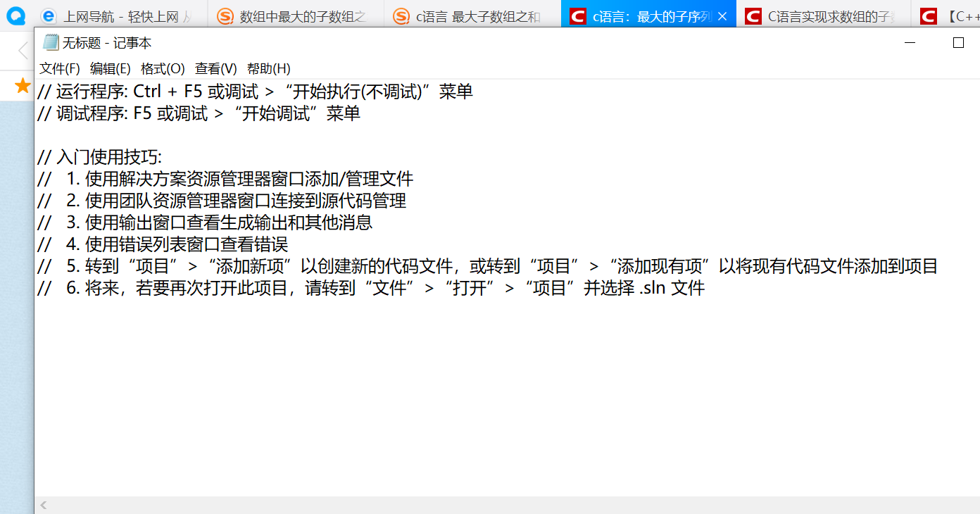Switch to the 【C++ browser tab

(x=947, y=15)
